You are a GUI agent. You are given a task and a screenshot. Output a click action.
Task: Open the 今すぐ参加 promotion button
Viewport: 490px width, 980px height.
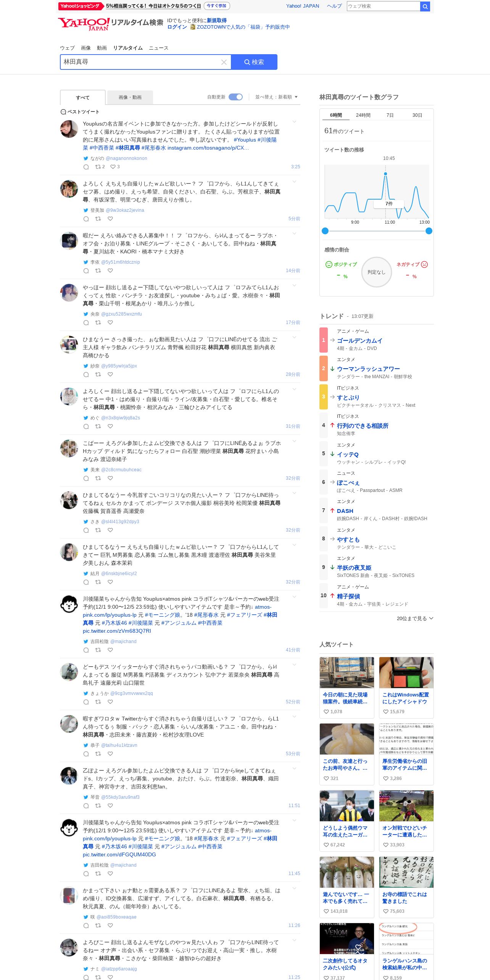(x=217, y=6)
